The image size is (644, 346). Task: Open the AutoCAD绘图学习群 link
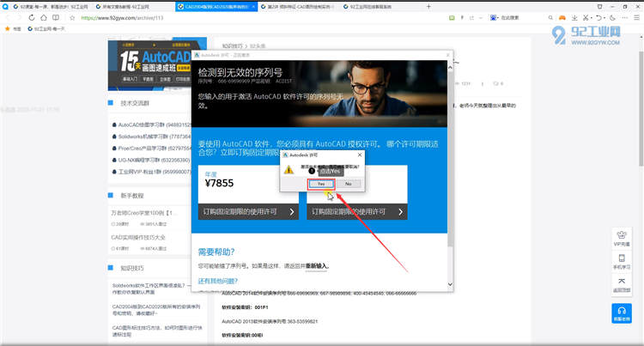(152, 124)
